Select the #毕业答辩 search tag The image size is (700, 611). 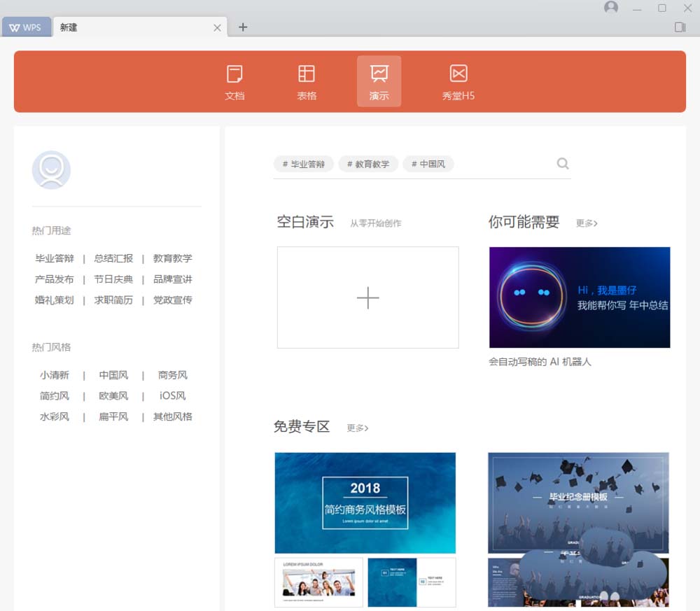[303, 163]
